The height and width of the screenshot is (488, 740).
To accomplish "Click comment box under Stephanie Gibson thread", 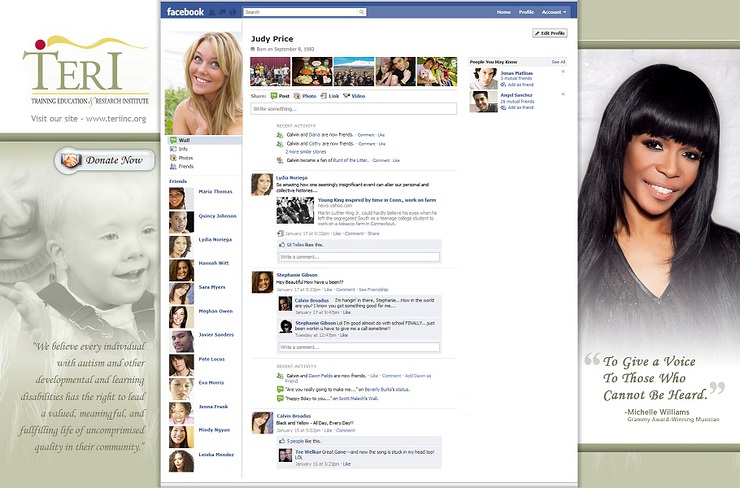I will click(x=359, y=347).
